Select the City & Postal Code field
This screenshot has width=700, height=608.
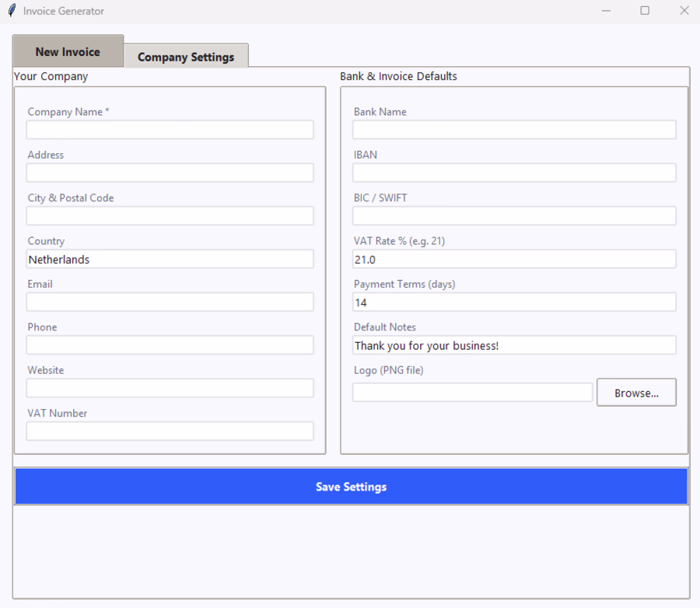(x=170, y=215)
